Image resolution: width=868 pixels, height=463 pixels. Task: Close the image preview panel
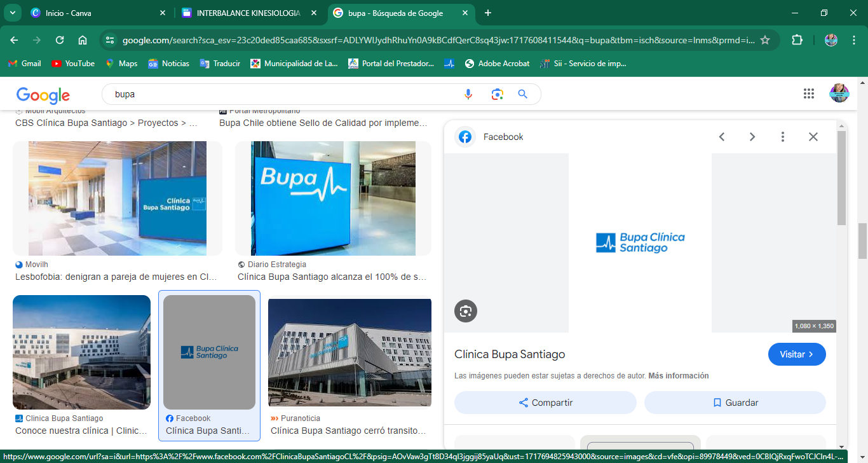point(813,137)
